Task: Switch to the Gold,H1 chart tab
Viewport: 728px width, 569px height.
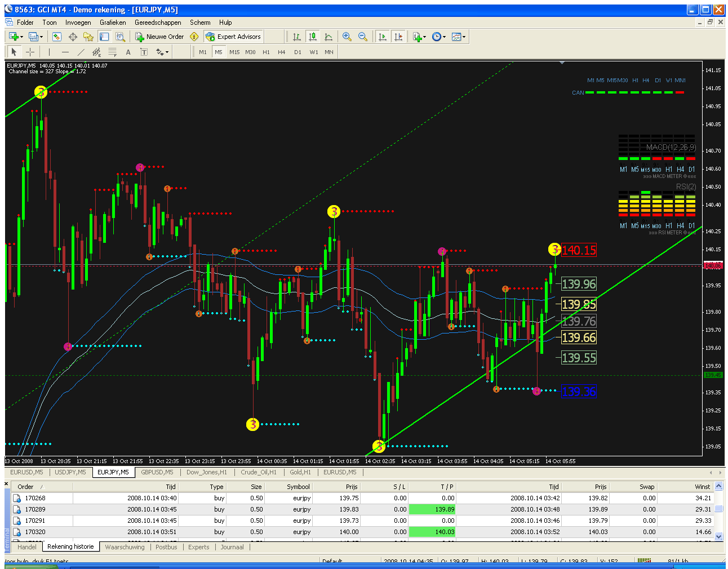Action: click(x=300, y=472)
